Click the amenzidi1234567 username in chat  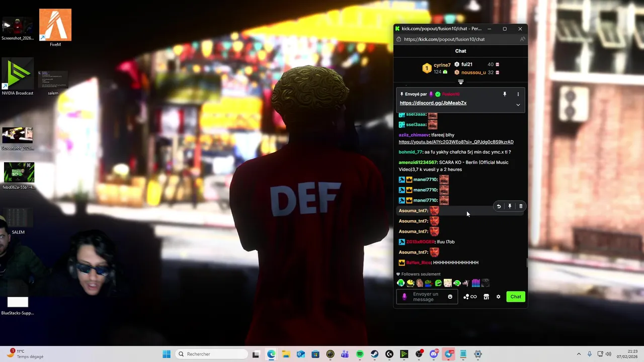click(x=418, y=162)
